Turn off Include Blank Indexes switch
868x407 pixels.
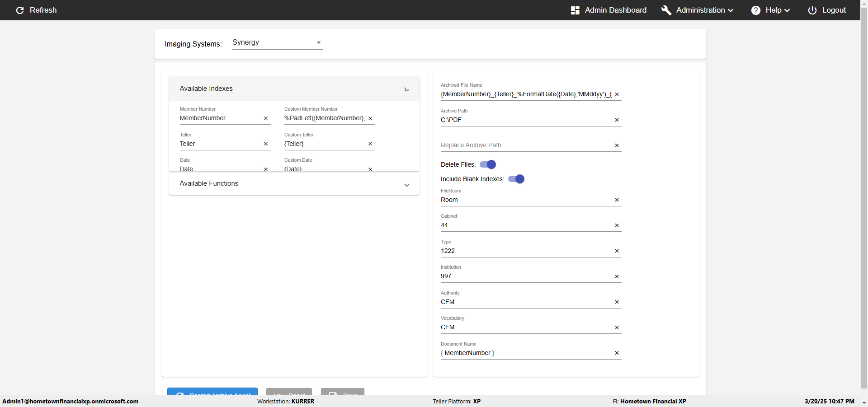[516, 179]
